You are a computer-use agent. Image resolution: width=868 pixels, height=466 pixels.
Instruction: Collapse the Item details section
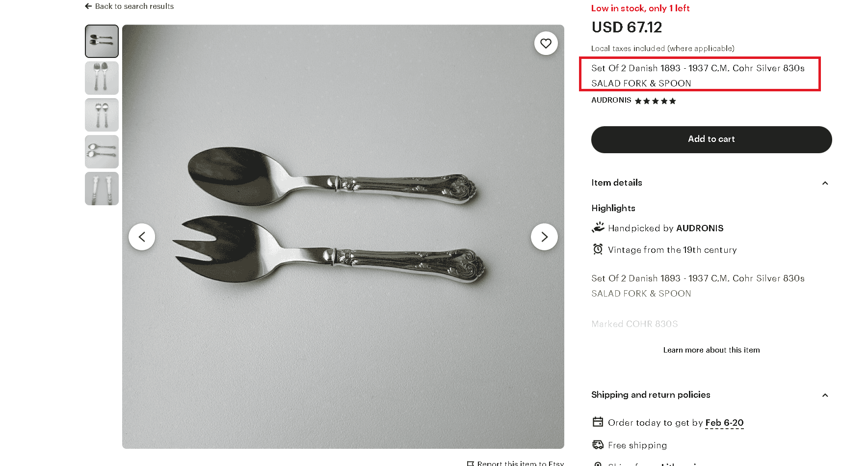[825, 183]
